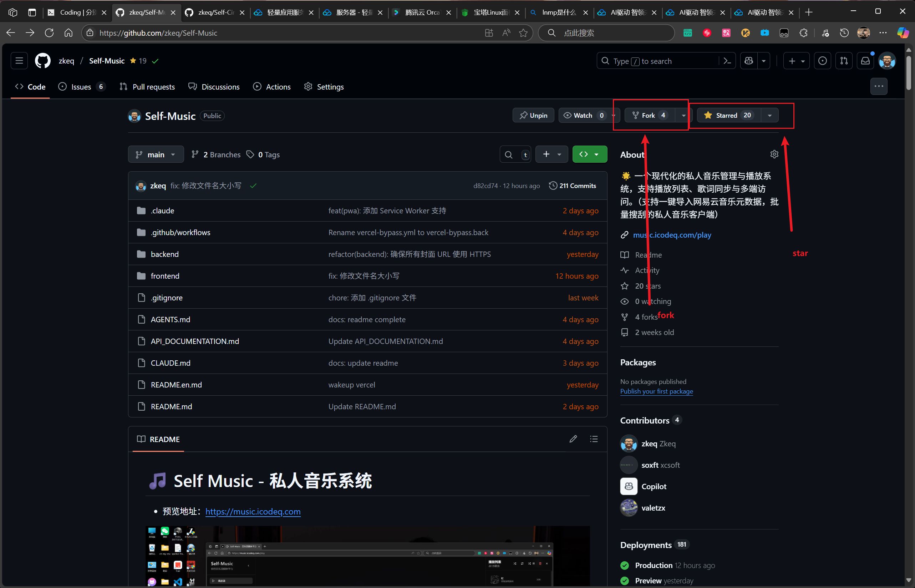Click the browser address bar URL
Image resolution: width=915 pixels, height=588 pixels.
158,33
